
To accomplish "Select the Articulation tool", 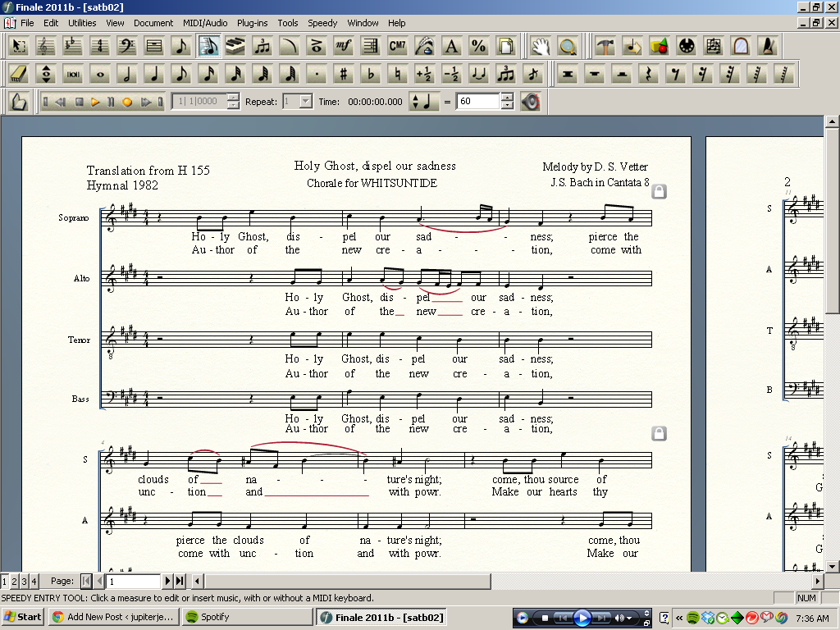I will coord(317,46).
